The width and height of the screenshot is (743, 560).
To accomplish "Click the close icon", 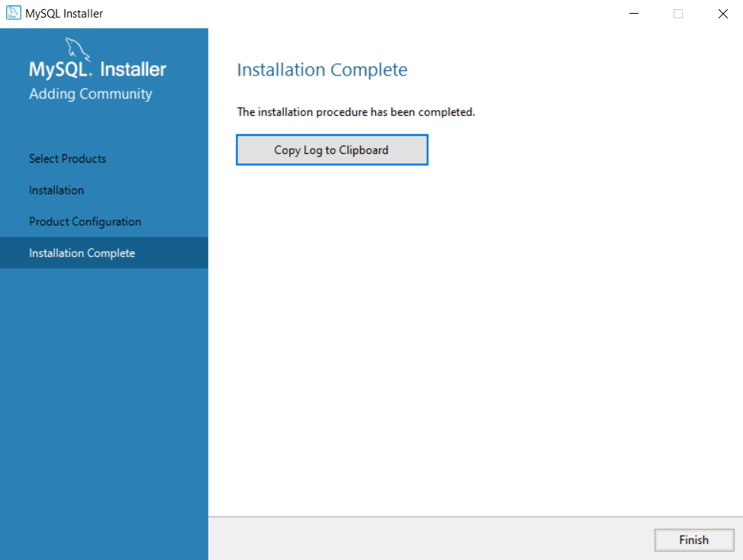I will [x=722, y=13].
